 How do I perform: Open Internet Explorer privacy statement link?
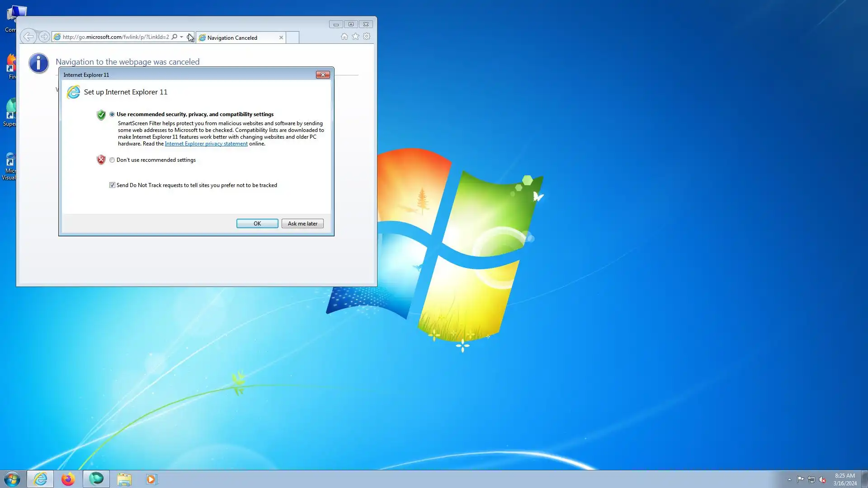pyautogui.click(x=206, y=144)
